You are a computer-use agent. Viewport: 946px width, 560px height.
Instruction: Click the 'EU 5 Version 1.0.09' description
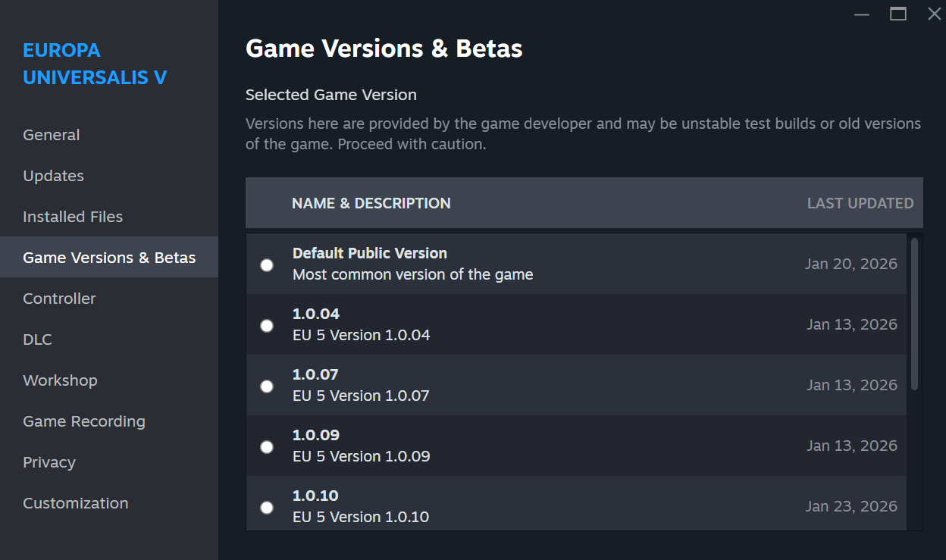pos(362,456)
